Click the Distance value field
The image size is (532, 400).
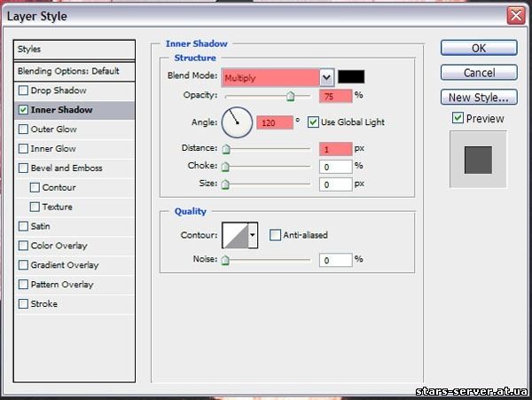pos(335,149)
